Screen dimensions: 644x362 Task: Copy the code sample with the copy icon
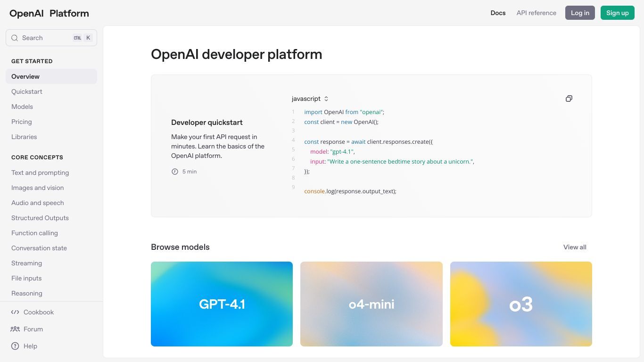569,99
